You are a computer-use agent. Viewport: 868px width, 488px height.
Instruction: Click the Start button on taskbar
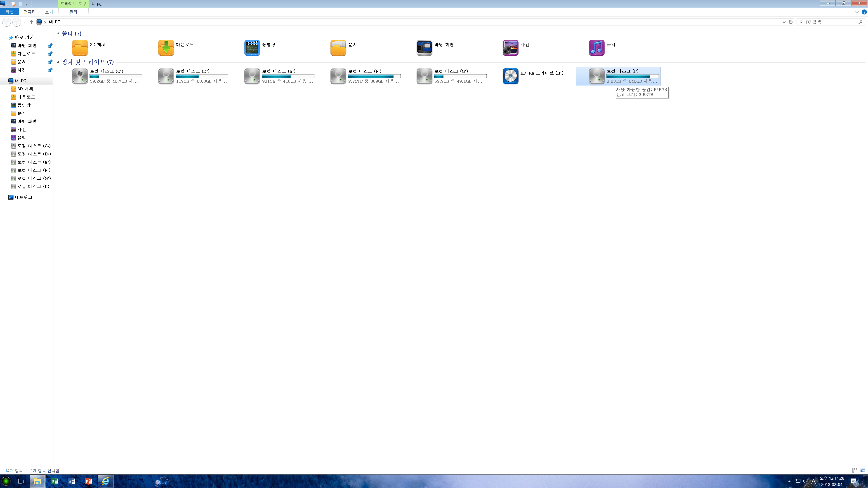pos(6,481)
